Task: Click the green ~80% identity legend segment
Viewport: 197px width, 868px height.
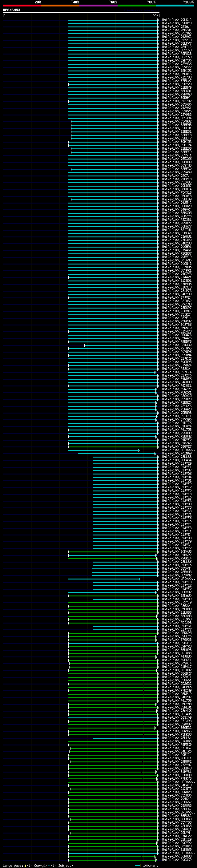Action: tap(137, 6)
